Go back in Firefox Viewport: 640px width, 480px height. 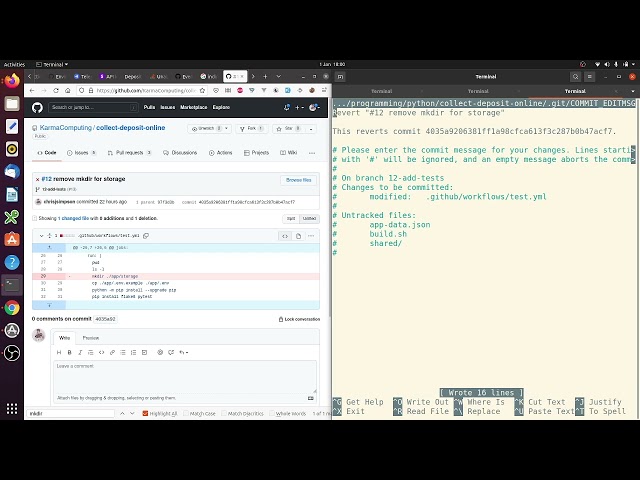pos(32,91)
